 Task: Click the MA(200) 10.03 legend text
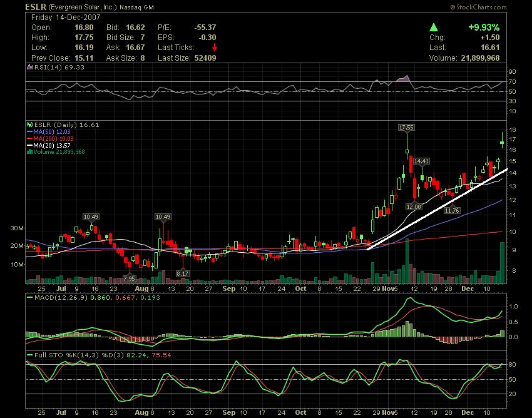click(x=54, y=139)
